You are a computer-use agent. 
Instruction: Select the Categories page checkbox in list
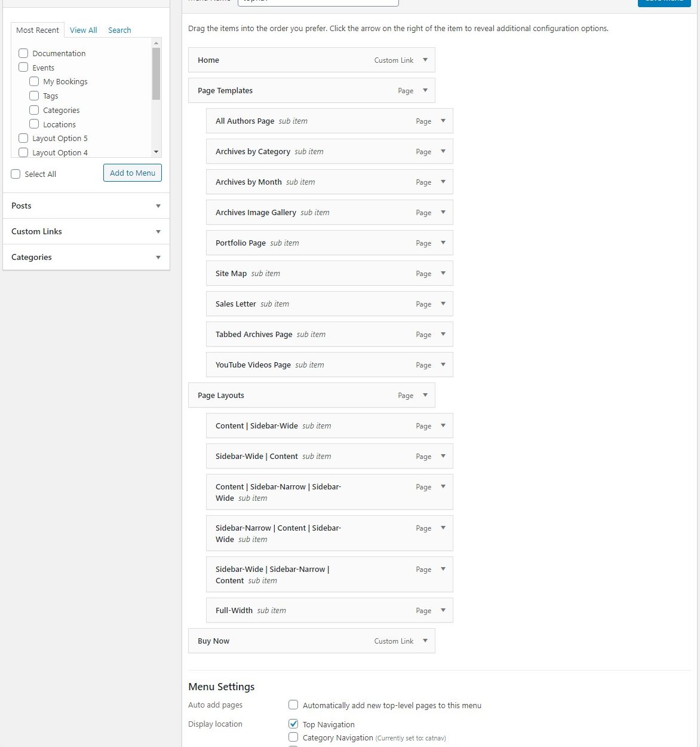pos(34,110)
